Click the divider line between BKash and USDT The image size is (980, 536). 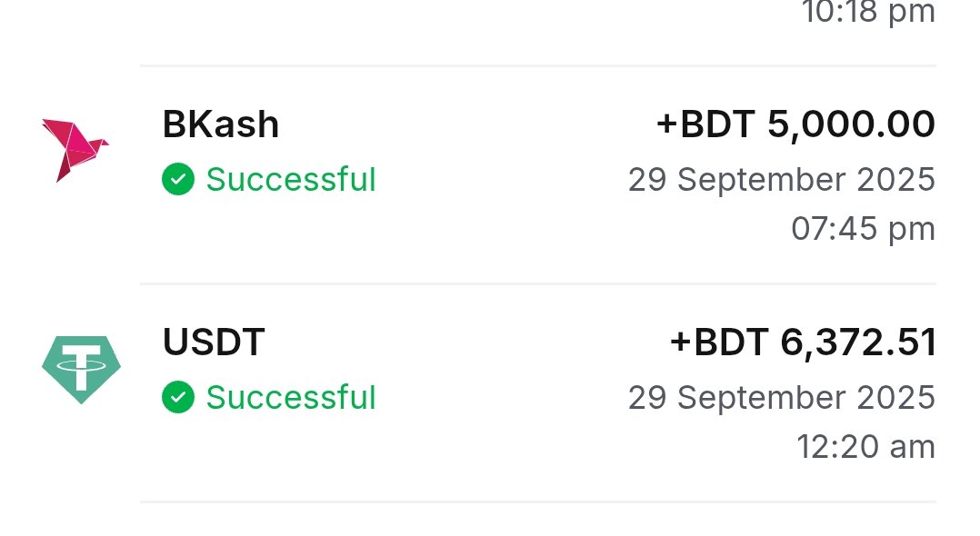coord(538,283)
